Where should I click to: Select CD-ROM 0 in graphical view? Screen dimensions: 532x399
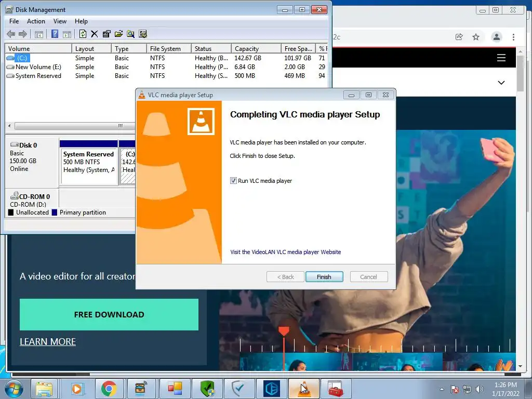click(32, 199)
